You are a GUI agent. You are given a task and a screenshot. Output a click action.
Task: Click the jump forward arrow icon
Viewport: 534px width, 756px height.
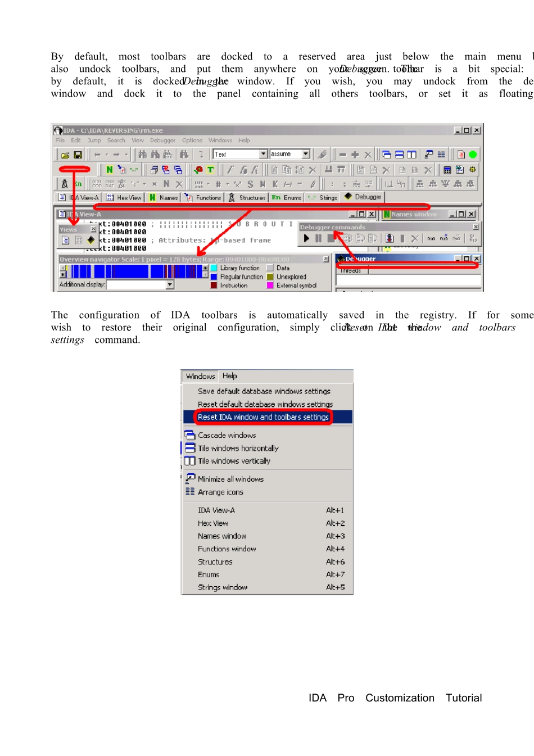pyautogui.click(x=116, y=155)
